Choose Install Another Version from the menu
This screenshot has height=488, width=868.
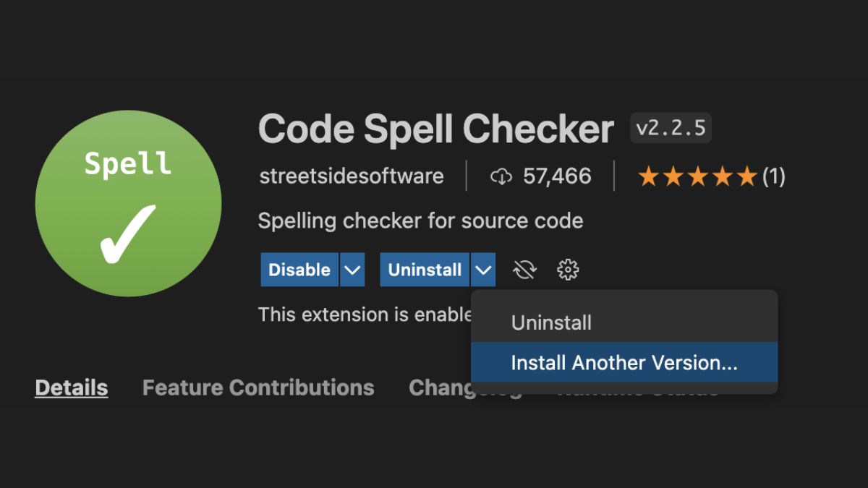[624, 363]
